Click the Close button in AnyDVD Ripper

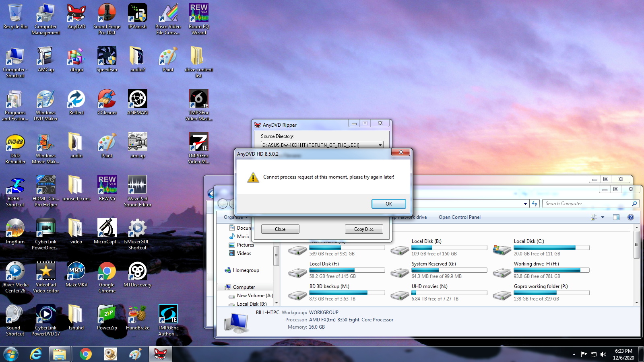pyautogui.click(x=280, y=229)
